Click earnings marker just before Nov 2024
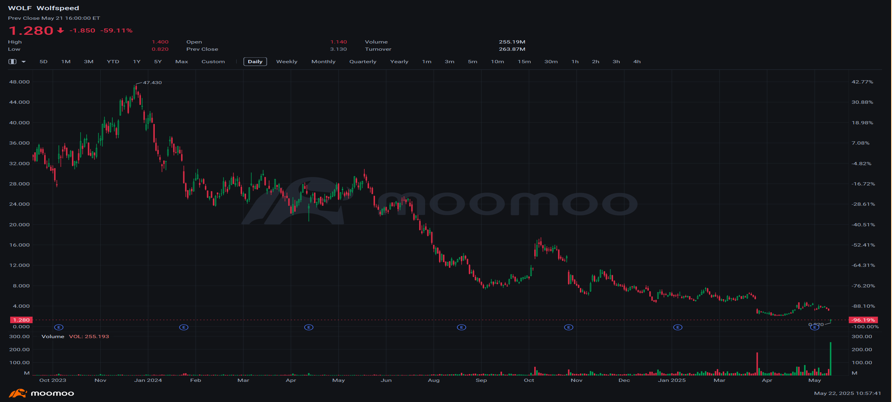 pyautogui.click(x=568, y=328)
